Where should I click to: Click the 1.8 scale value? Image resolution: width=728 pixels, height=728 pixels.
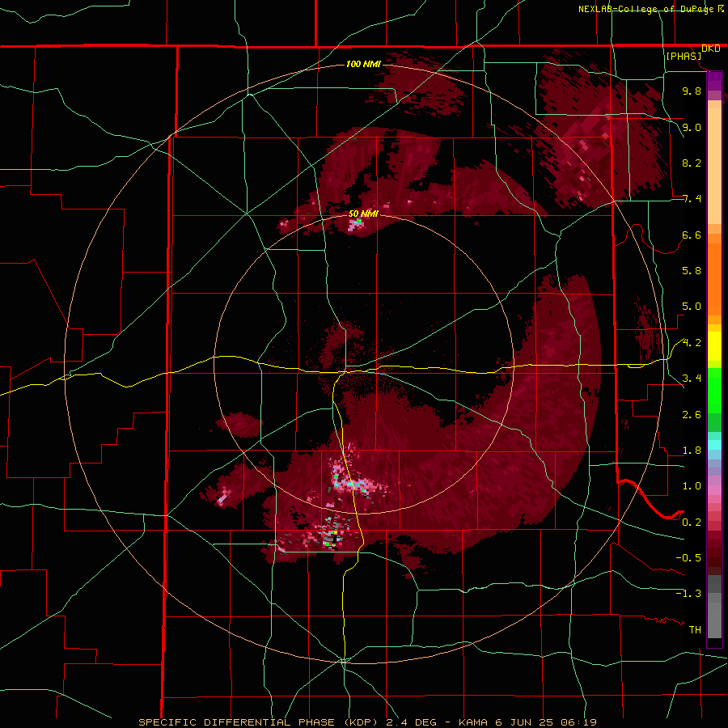pyautogui.click(x=692, y=451)
